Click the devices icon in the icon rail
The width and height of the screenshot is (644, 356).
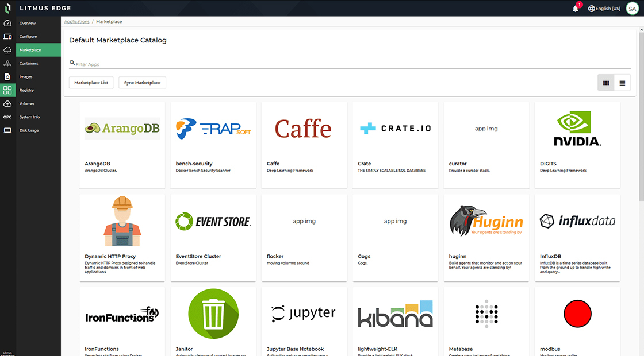7,37
